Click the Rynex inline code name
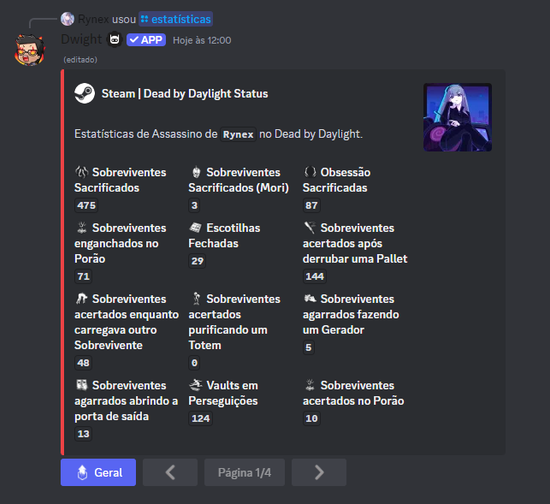 (239, 134)
